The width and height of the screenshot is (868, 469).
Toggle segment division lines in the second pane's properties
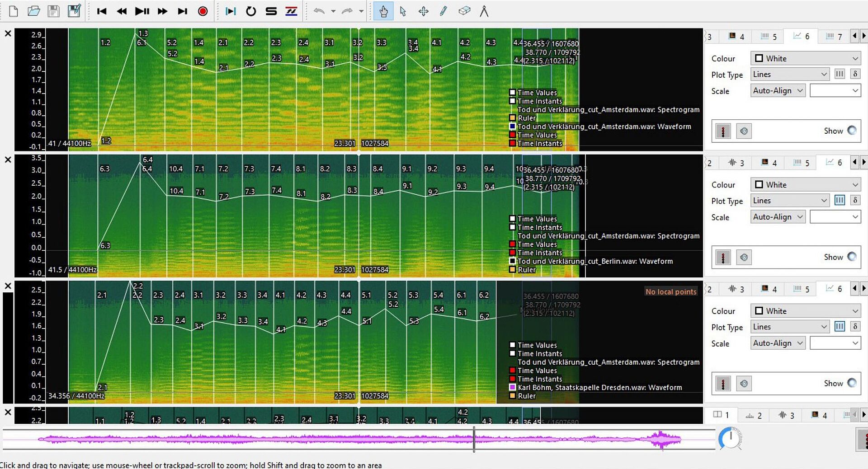(840, 201)
